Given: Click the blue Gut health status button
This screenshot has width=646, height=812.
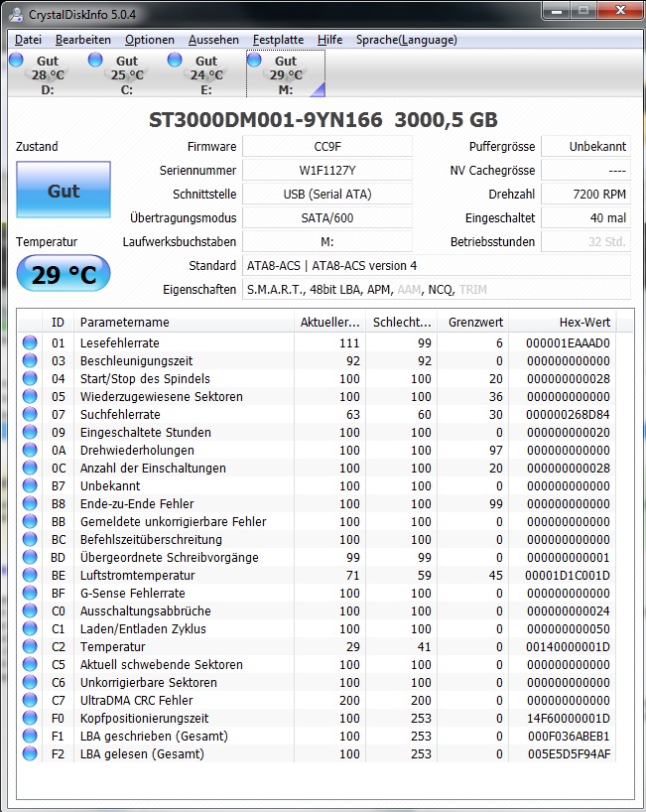Looking at the screenshot, I should pyautogui.click(x=64, y=190).
